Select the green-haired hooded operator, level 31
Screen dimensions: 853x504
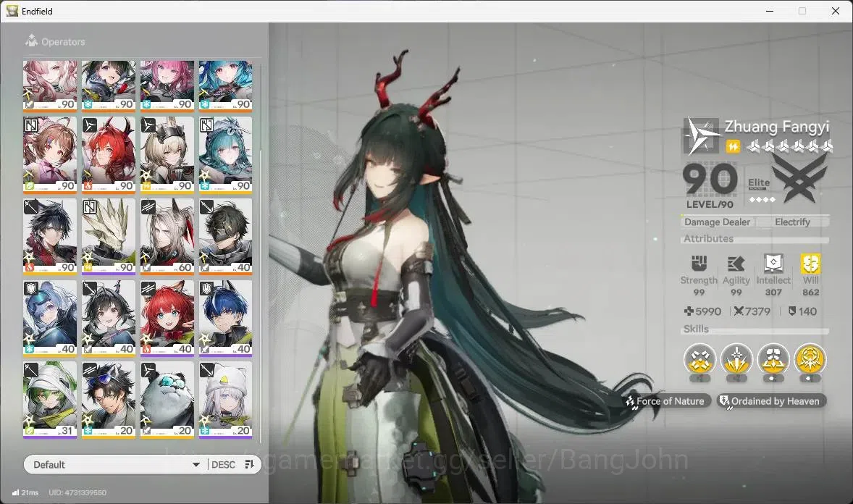[50, 400]
